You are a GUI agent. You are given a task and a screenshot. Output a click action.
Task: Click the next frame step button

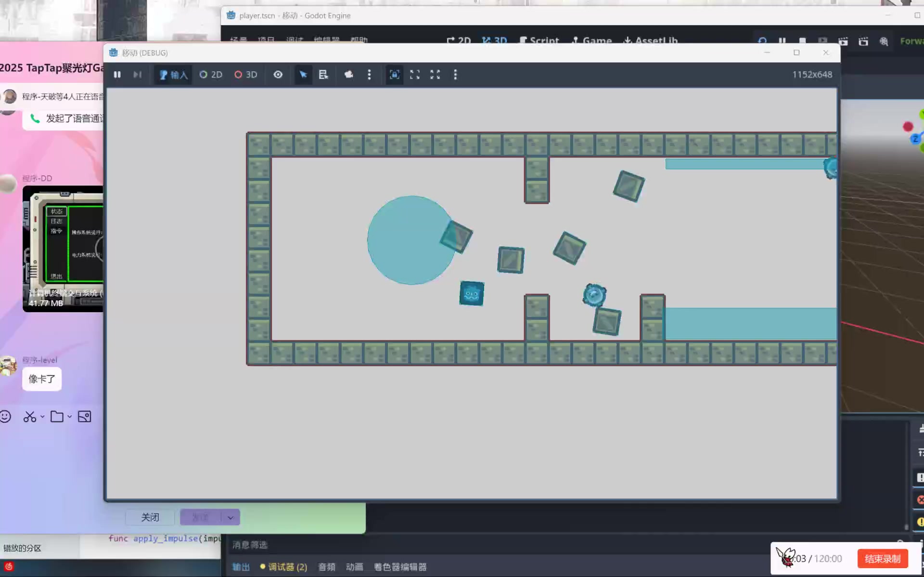pos(137,75)
